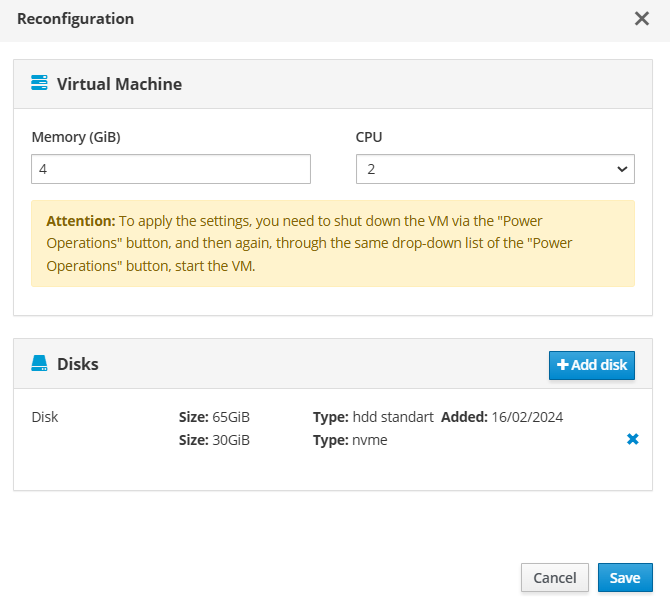Screen dimensions: 670x603
Task: Click the yellow Attention warning message
Action: coord(333,243)
